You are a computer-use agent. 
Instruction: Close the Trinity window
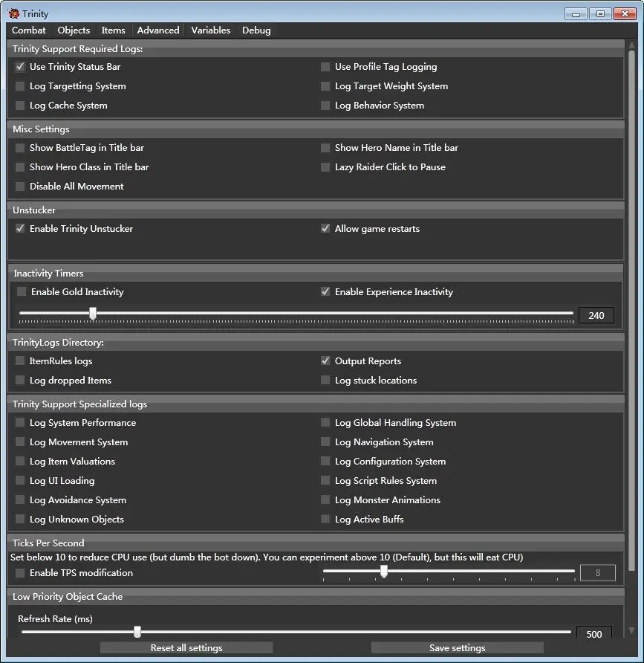click(625, 14)
